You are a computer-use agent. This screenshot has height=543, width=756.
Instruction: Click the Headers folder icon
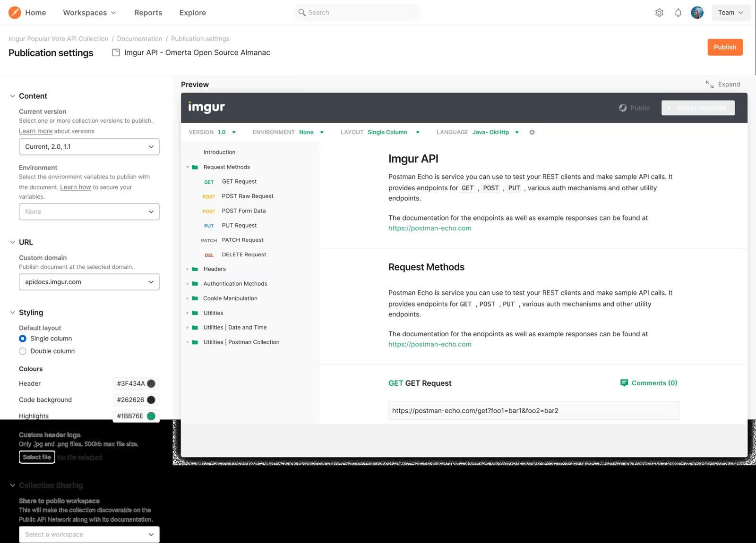click(x=195, y=269)
